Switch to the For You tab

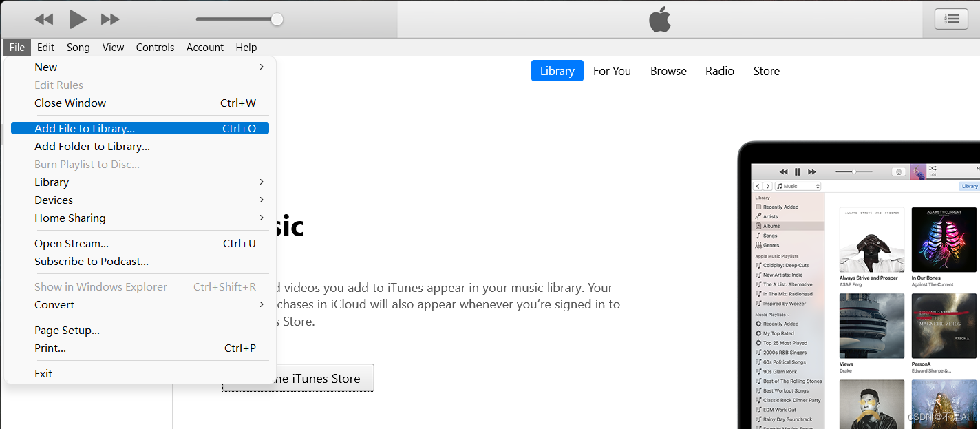(612, 71)
